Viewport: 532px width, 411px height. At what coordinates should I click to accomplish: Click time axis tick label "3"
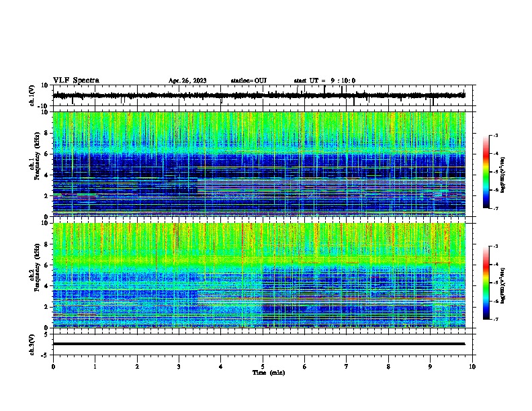179,367
